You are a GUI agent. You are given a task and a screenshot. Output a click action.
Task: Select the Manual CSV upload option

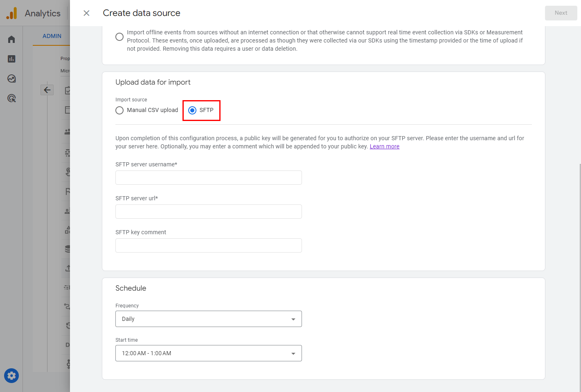point(119,110)
